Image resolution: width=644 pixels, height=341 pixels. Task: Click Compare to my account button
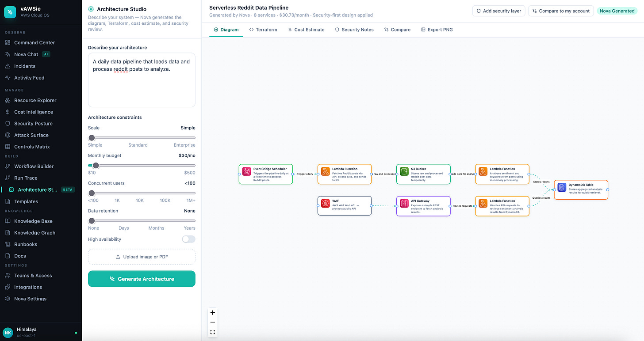[561, 11]
